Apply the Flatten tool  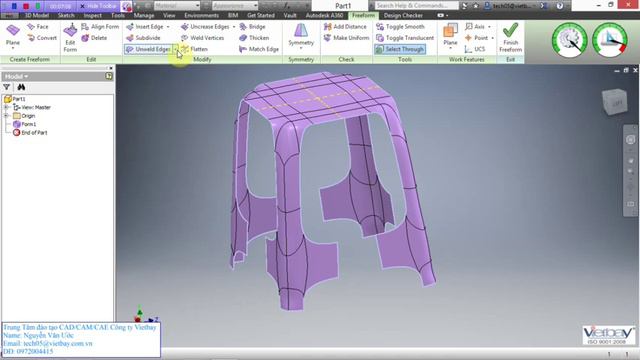point(194,49)
